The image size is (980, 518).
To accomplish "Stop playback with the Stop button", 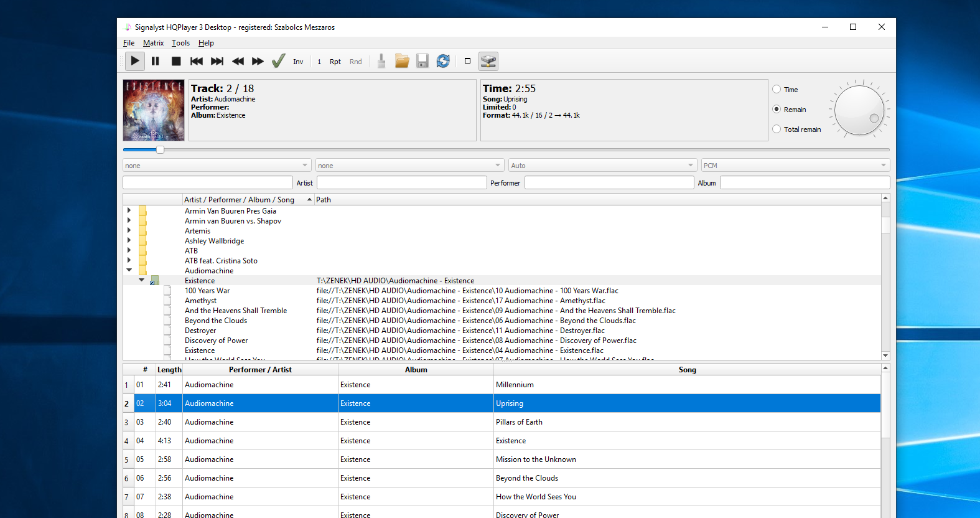I will click(x=176, y=61).
